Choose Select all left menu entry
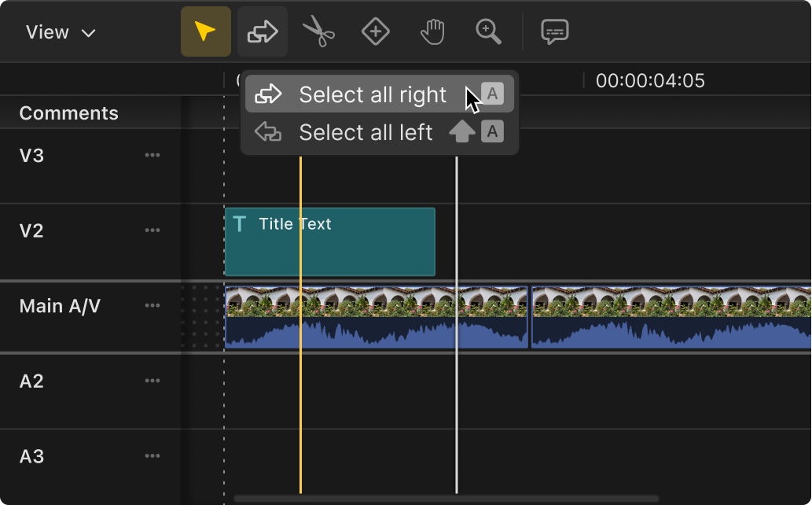This screenshot has height=505, width=812. click(x=380, y=132)
